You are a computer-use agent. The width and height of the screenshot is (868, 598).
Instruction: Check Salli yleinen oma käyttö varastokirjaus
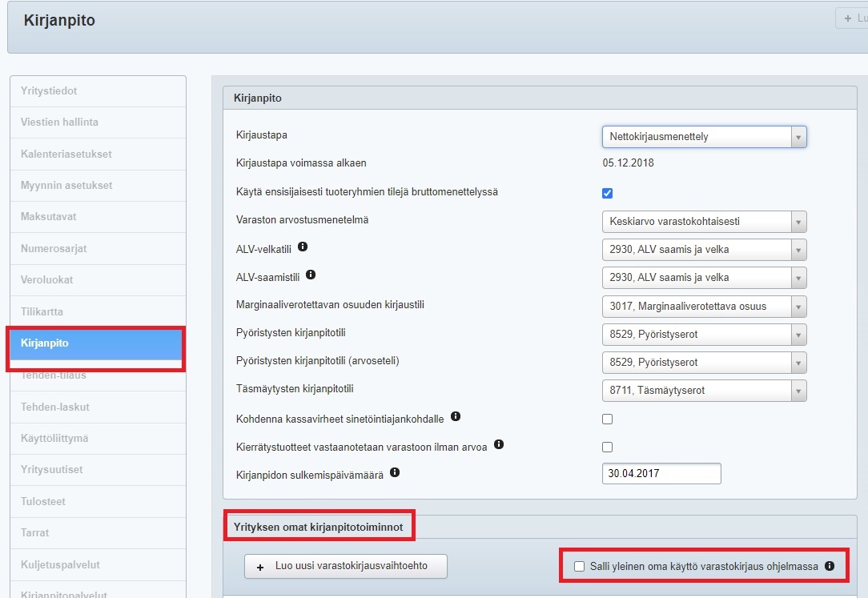coord(580,567)
